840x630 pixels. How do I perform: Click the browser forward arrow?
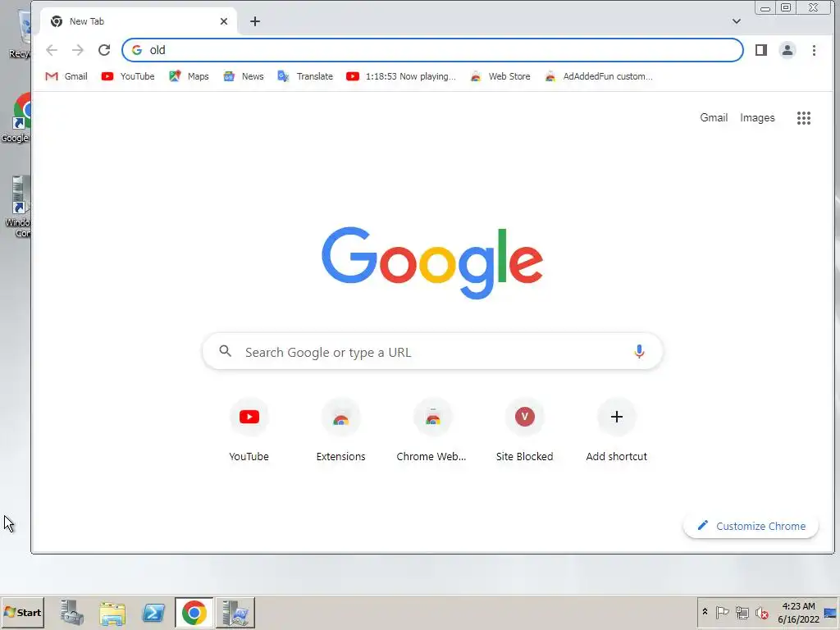[78, 50]
